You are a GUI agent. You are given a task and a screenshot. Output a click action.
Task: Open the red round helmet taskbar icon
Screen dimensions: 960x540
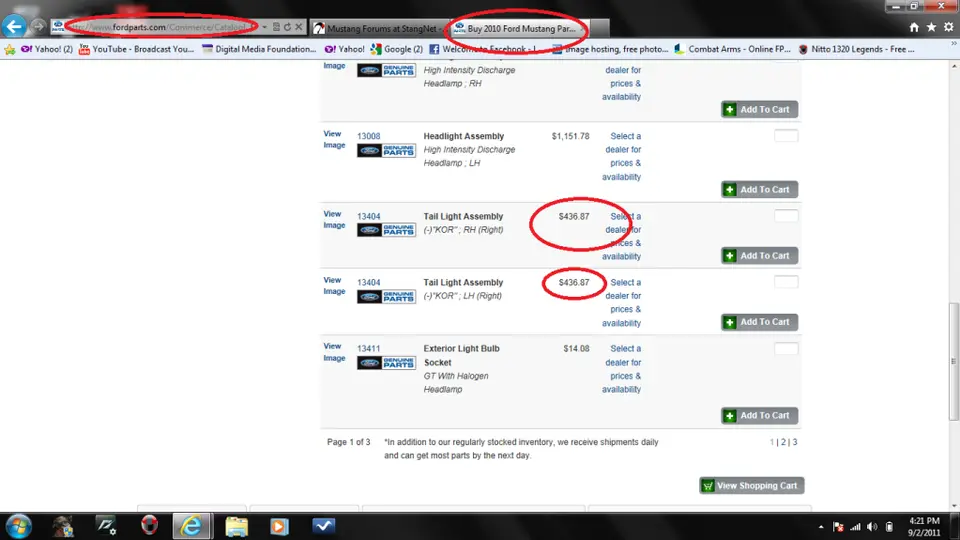tap(149, 526)
